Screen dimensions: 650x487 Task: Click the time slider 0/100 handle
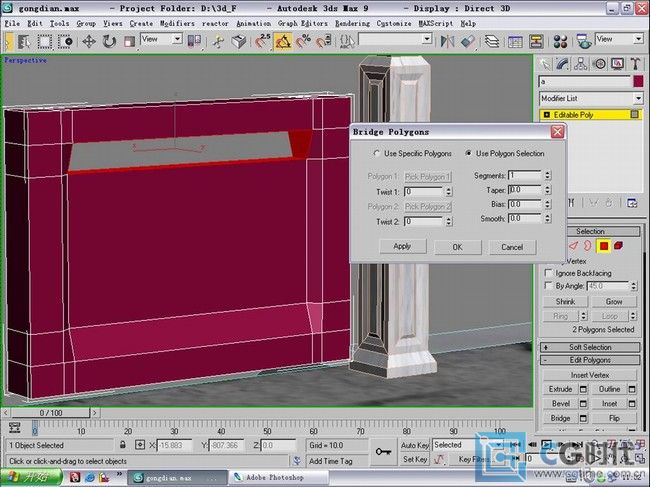(51, 413)
